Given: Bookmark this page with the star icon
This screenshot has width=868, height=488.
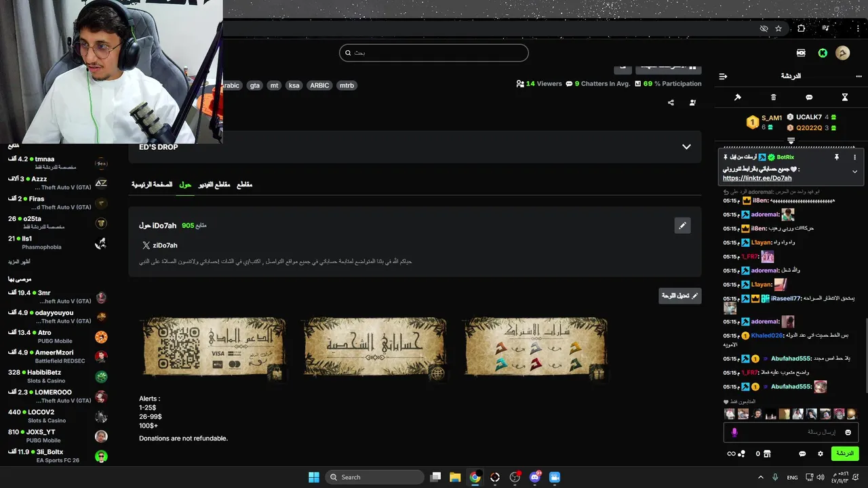Looking at the screenshot, I should tap(778, 28).
